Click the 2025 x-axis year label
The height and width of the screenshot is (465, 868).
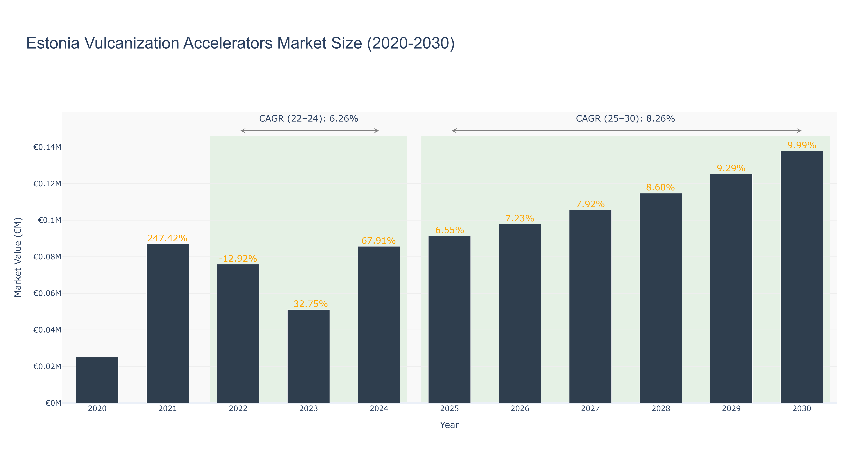coord(449,409)
